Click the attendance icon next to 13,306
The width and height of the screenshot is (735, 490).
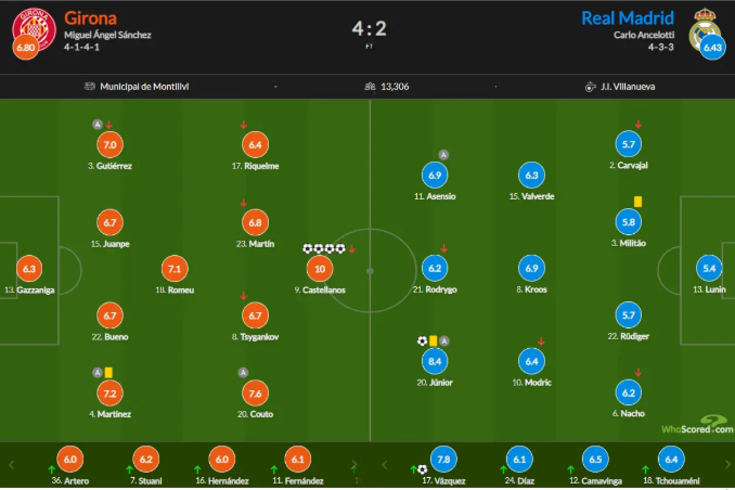[x=370, y=86]
